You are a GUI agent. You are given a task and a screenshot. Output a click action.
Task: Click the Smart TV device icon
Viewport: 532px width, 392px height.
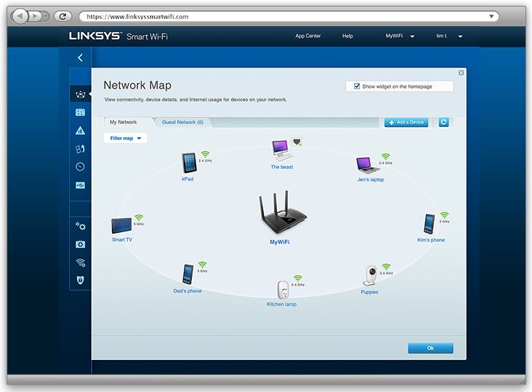coord(121,225)
